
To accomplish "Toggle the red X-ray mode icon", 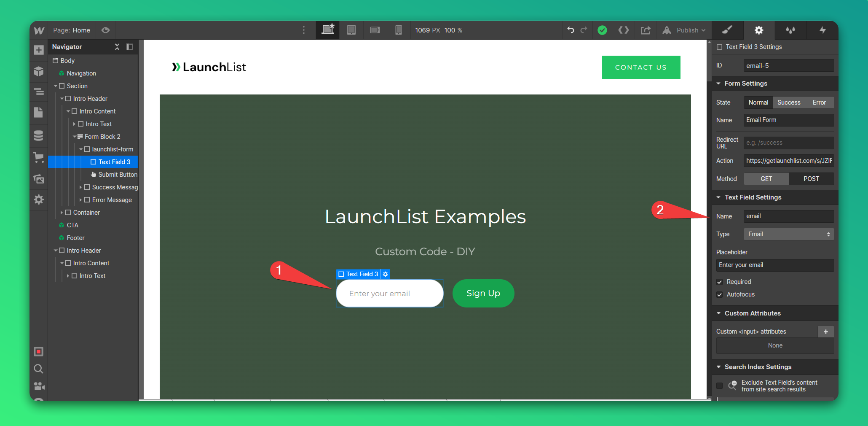I will [39, 351].
